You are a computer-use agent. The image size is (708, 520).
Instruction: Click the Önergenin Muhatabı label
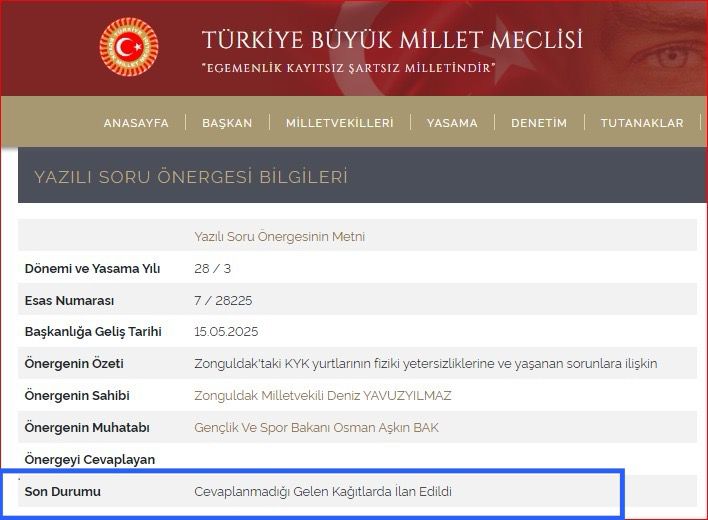click(87, 427)
